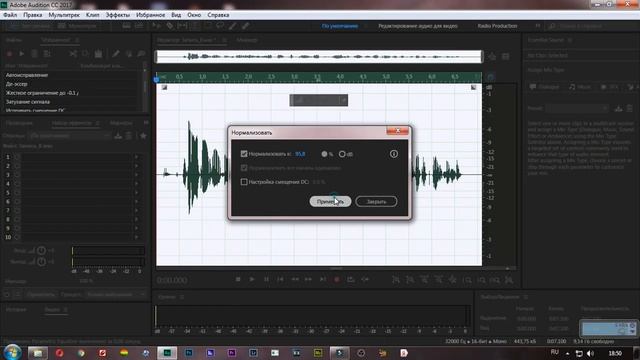The image size is (640, 360).
Task: Select the Paintbrush selection tool
Action: (x=233, y=26)
